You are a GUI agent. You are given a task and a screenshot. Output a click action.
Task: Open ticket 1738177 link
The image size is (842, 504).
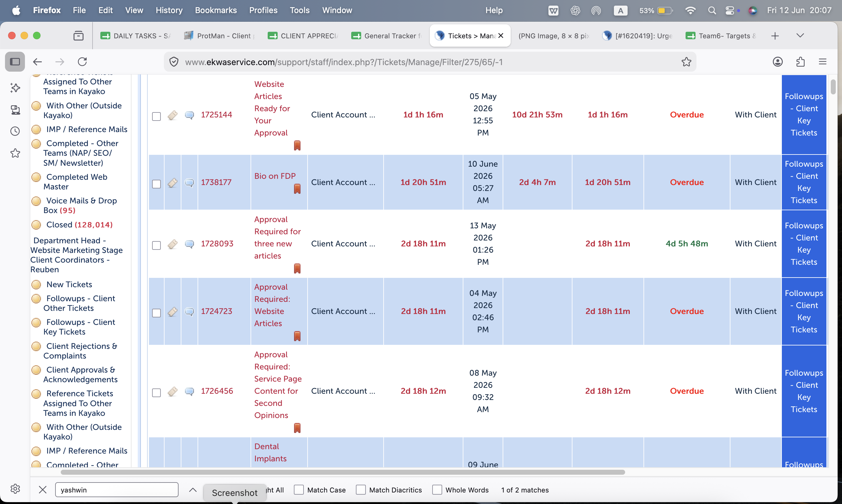tap(216, 182)
